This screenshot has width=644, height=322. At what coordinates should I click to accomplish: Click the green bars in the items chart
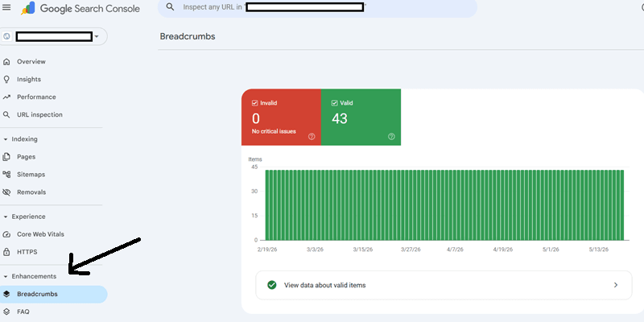tap(444, 205)
